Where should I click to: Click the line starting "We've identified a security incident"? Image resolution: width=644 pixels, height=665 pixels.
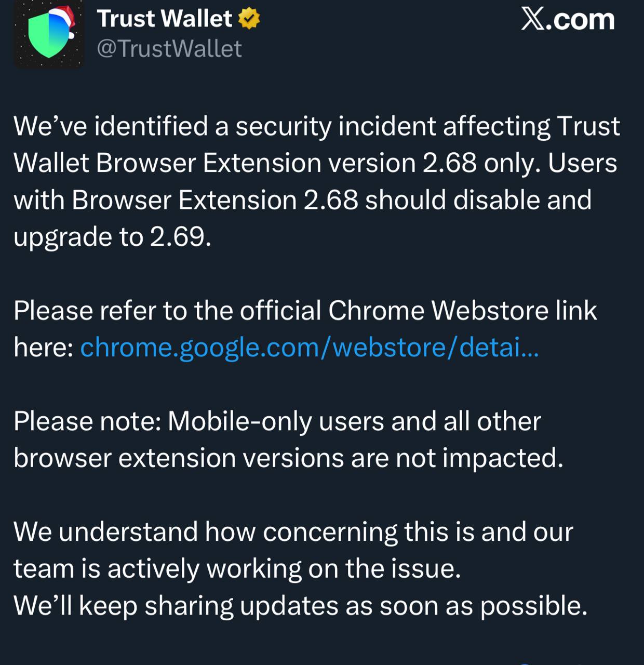point(316,126)
